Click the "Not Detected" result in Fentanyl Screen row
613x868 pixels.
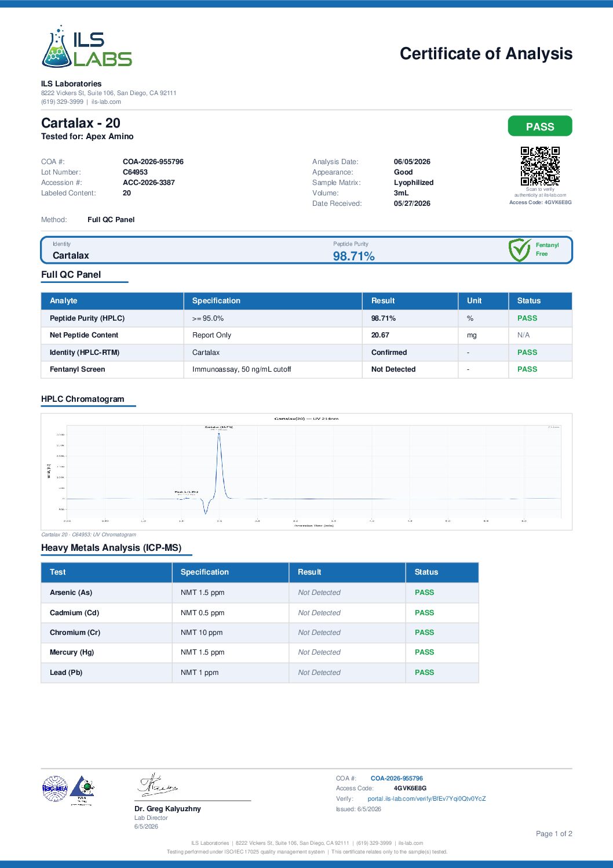point(393,369)
